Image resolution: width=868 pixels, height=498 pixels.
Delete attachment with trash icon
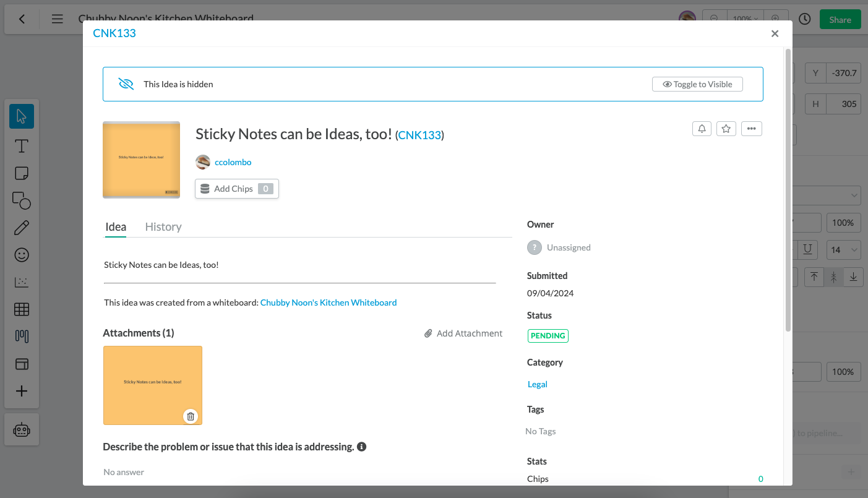[x=191, y=416]
